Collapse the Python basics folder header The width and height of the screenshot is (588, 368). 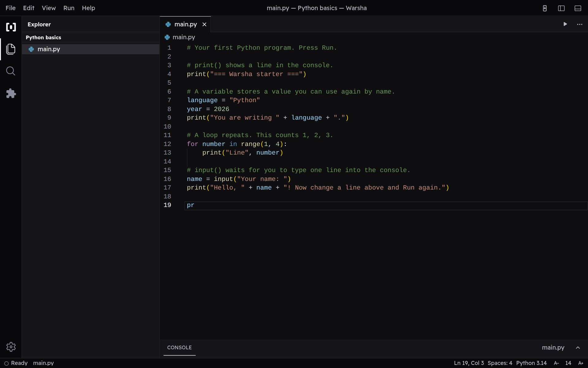point(91,37)
